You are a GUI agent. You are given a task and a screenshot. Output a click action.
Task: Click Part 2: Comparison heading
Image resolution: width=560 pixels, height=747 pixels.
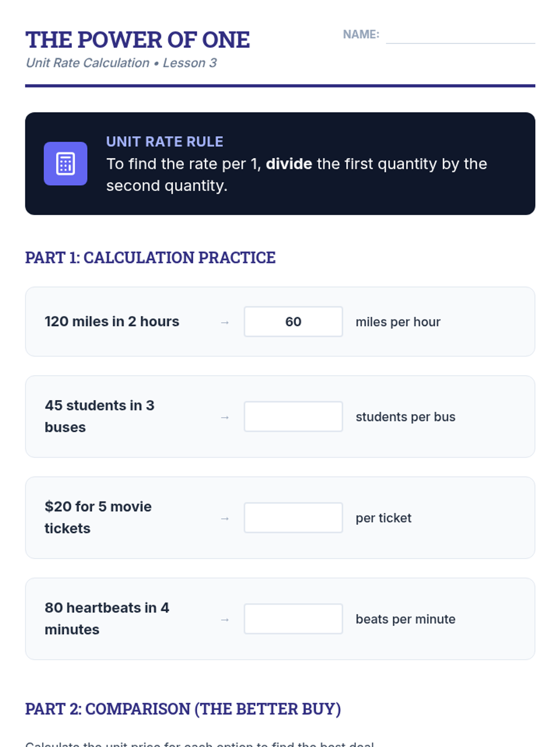click(183, 709)
